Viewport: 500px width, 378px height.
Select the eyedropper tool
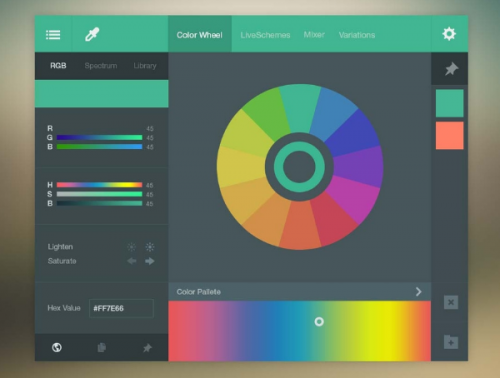coord(92,34)
